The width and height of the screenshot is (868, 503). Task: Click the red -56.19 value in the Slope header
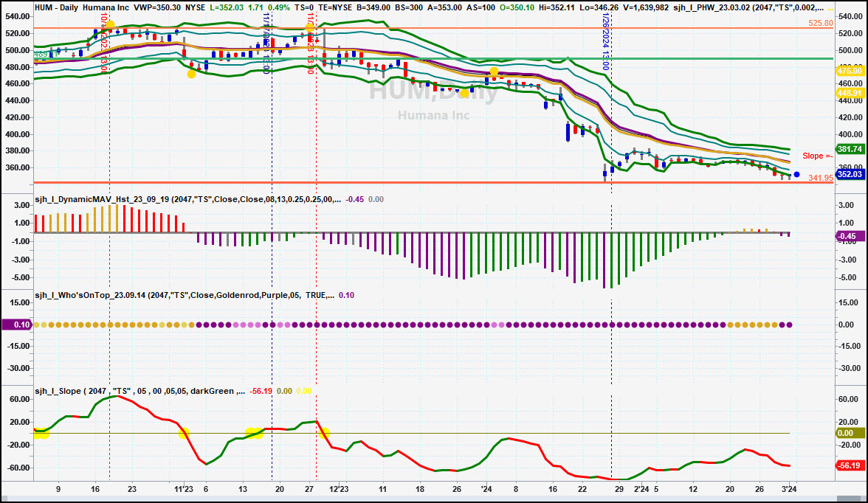tap(261, 391)
